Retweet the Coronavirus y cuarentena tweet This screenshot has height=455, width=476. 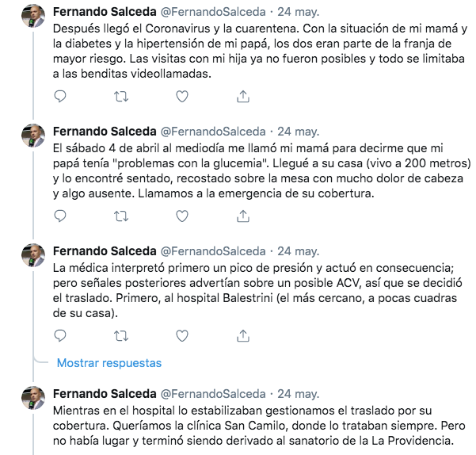tap(122, 97)
